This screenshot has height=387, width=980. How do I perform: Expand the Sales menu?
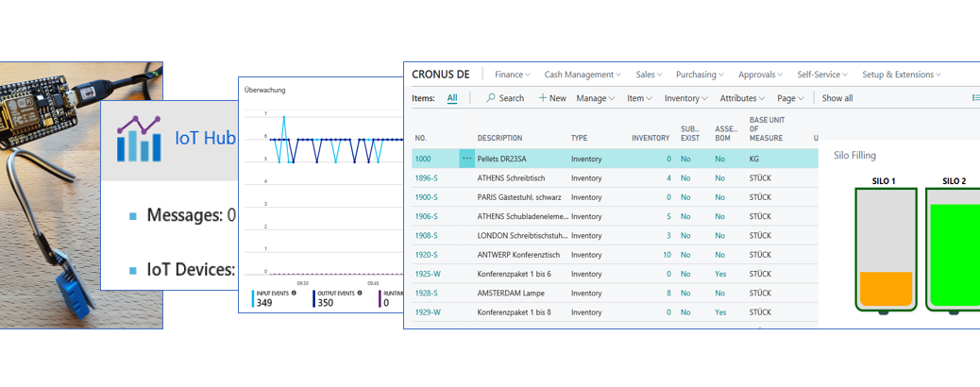[x=649, y=75]
